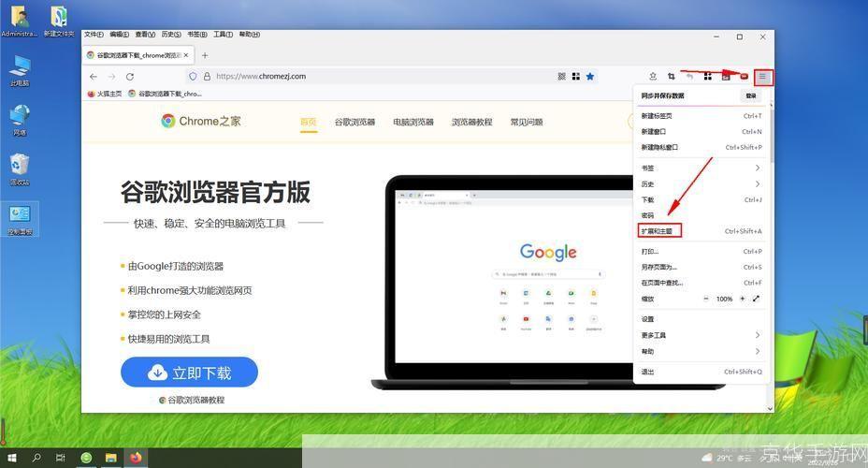Click the 立即下载 download button
Image resolution: width=868 pixels, height=468 pixels.
[x=189, y=373]
